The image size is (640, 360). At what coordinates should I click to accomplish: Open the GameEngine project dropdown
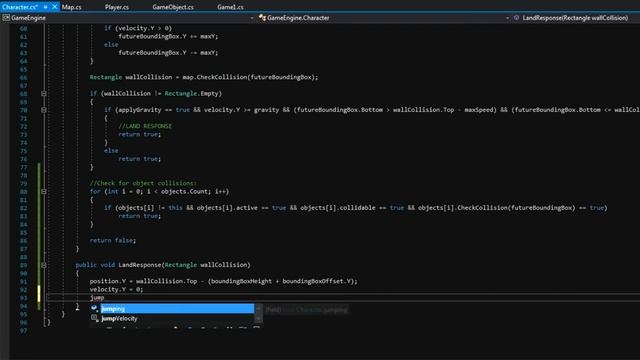click(x=251, y=18)
